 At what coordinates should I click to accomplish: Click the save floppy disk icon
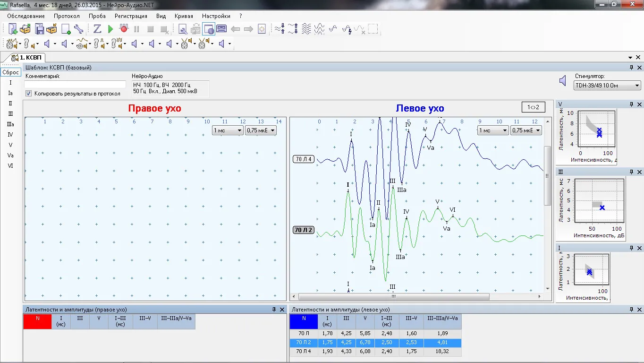pos(40,29)
